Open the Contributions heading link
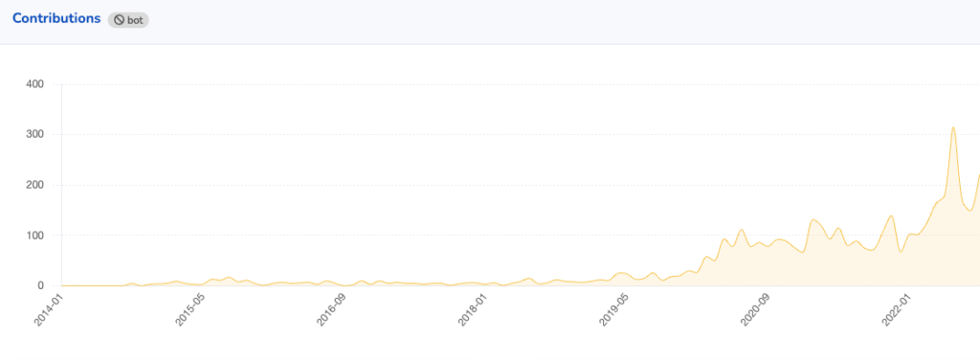The height and width of the screenshot is (360, 980). coord(56,19)
